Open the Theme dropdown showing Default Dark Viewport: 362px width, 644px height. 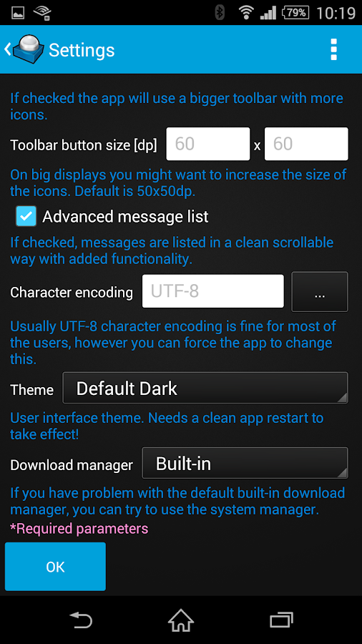click(205, 388)
